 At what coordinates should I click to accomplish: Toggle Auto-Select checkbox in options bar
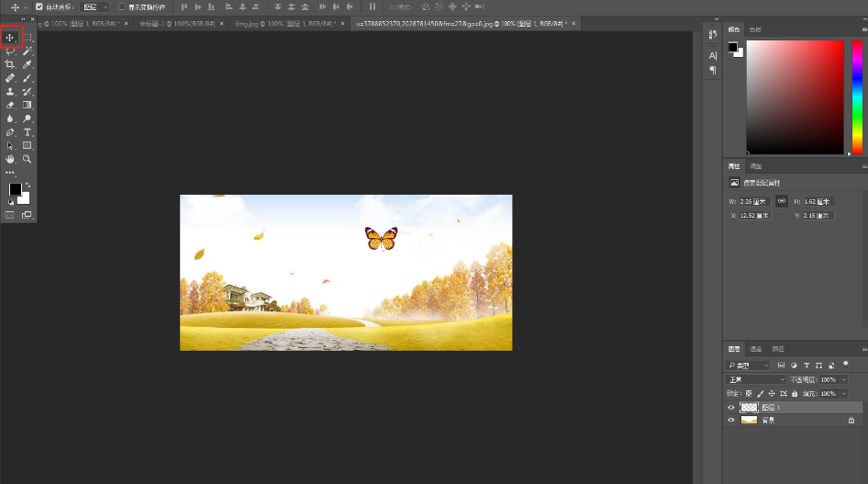pos(39,6)
